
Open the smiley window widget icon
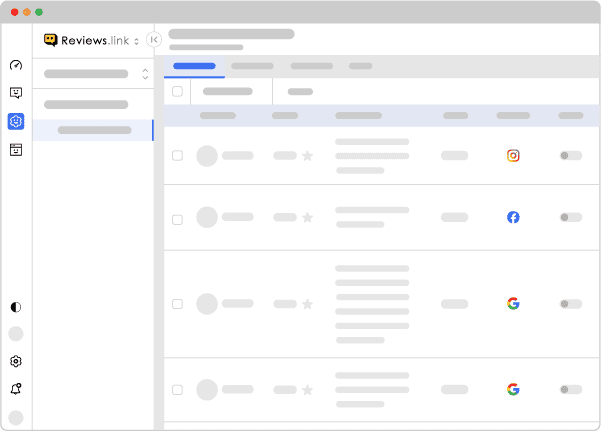[16, 150]
